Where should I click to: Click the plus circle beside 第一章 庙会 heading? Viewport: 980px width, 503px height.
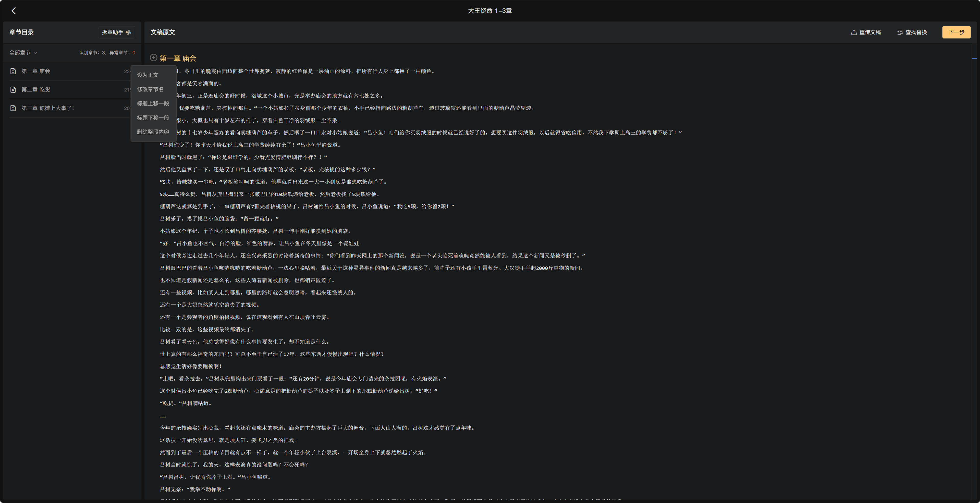tap(153, 57)
